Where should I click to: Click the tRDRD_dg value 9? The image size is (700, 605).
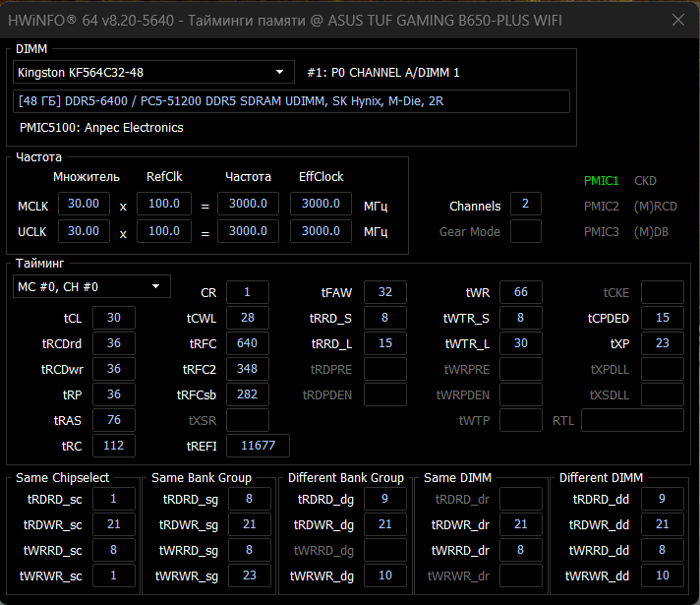click(x=385, y=499)
